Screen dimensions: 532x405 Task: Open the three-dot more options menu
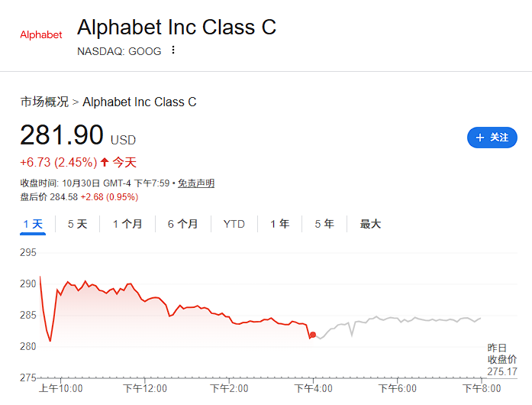click(x=173, y=50)
